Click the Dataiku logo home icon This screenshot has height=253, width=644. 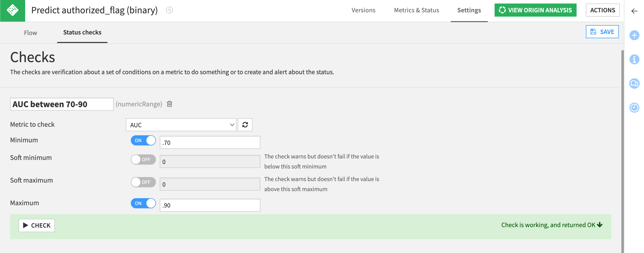(x=12, y=11)
